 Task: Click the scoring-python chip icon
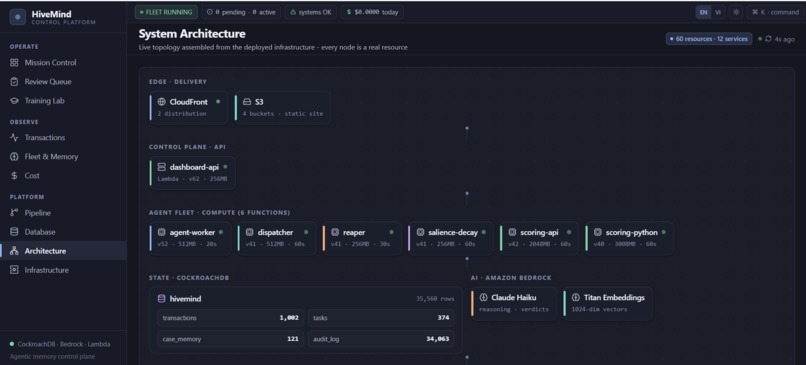597,232
